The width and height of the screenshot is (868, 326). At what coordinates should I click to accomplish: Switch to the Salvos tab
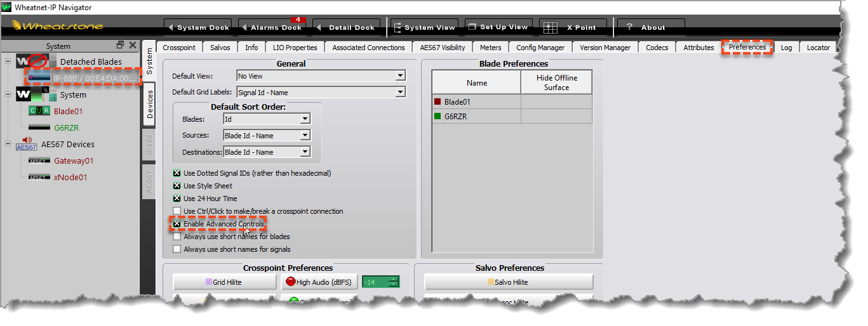[221, 48]
